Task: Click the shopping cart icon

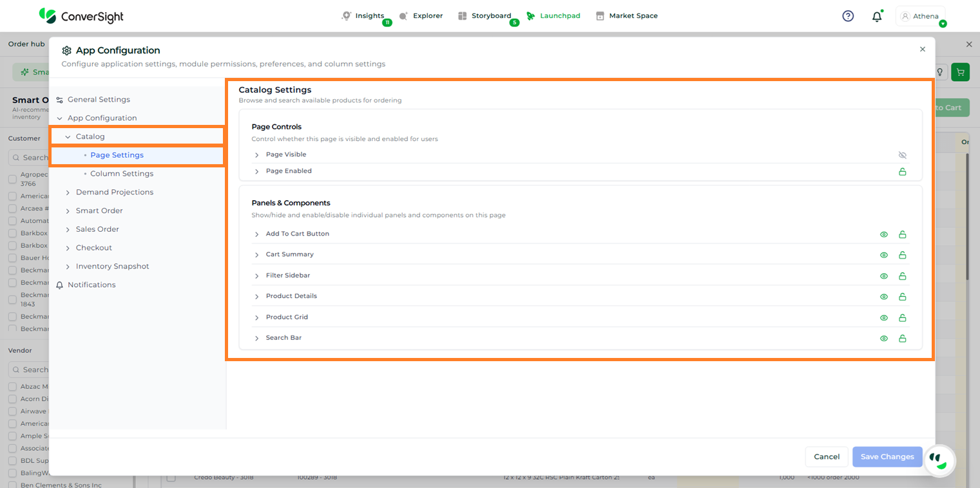Action: (960, 72)
